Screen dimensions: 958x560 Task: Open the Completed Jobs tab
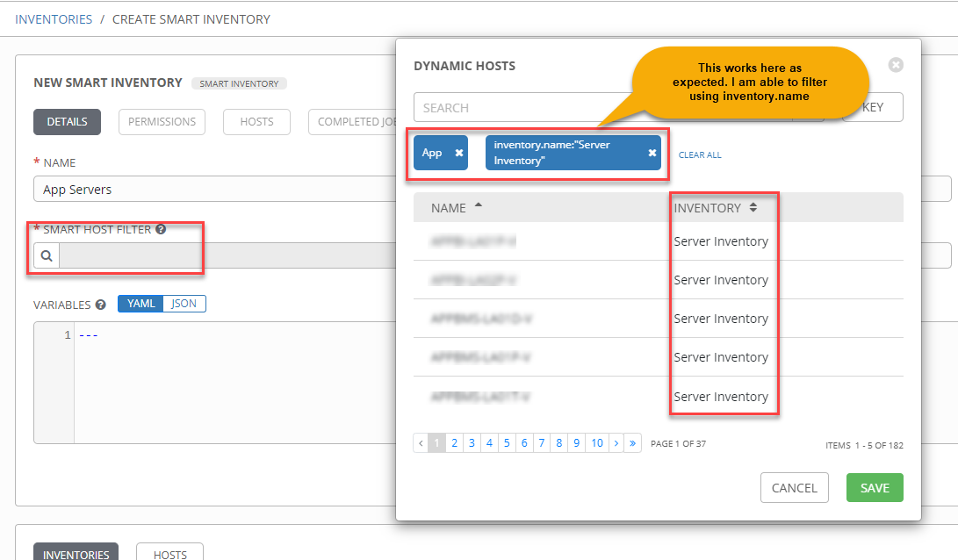pyautogui.click(x=352, y=121)
